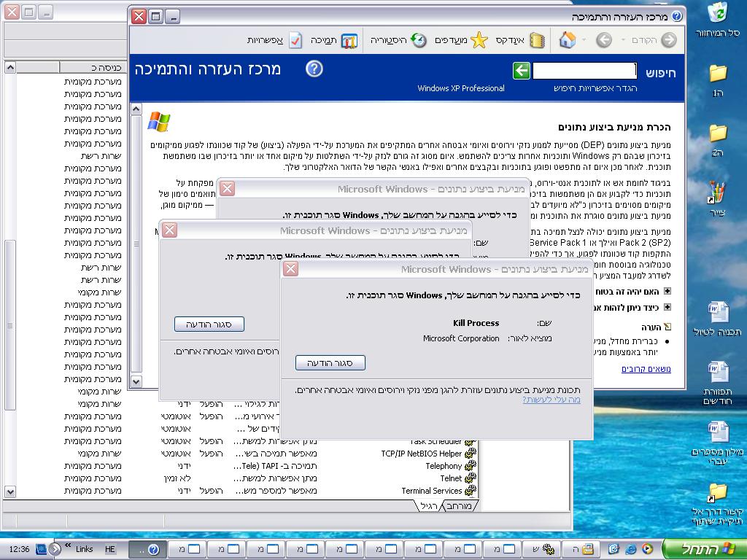
Task: Expand the Links toolbar chevron on taskbar
Action: point(68,545)
